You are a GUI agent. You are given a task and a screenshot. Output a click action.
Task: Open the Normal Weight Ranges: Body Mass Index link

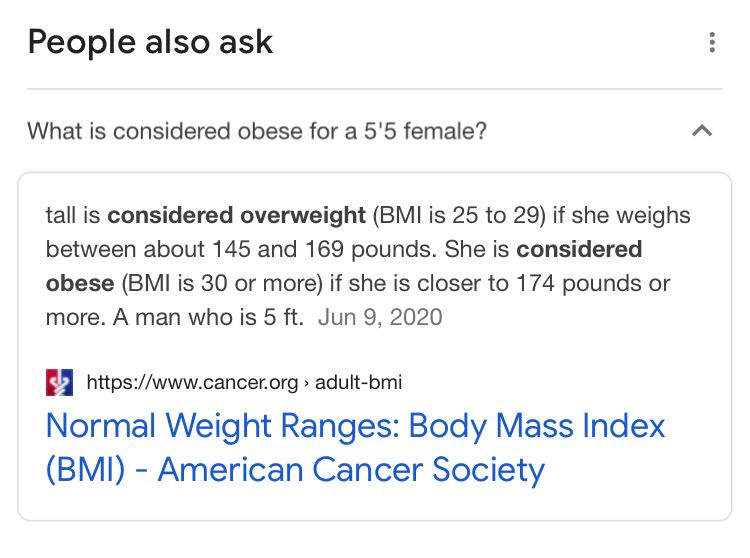click(355, 426)
